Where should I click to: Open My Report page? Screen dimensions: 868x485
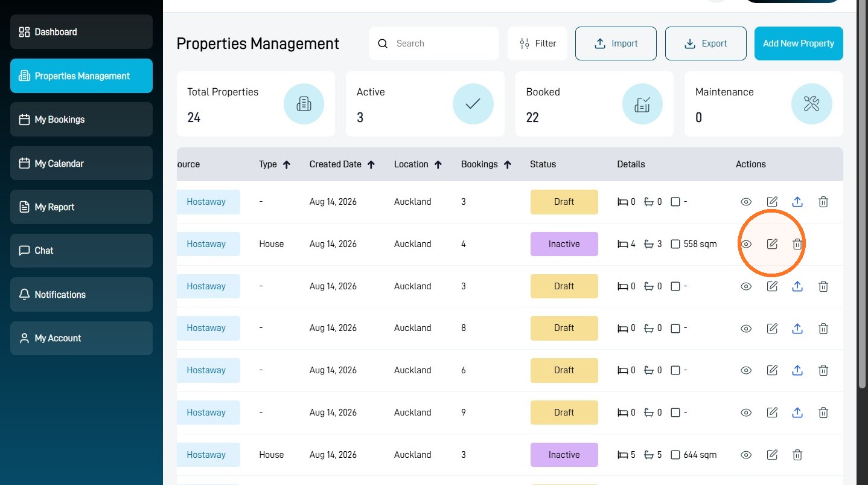pyautogui.click(x=81, y=207)
